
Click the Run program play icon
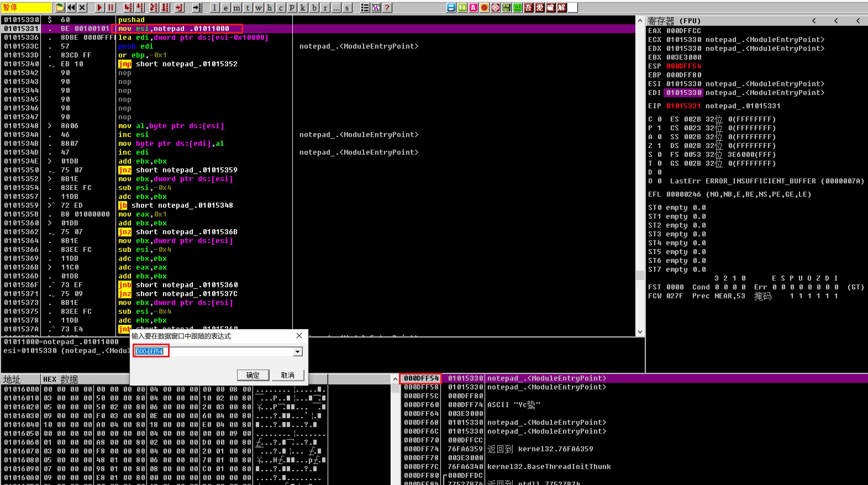point(99,7)
